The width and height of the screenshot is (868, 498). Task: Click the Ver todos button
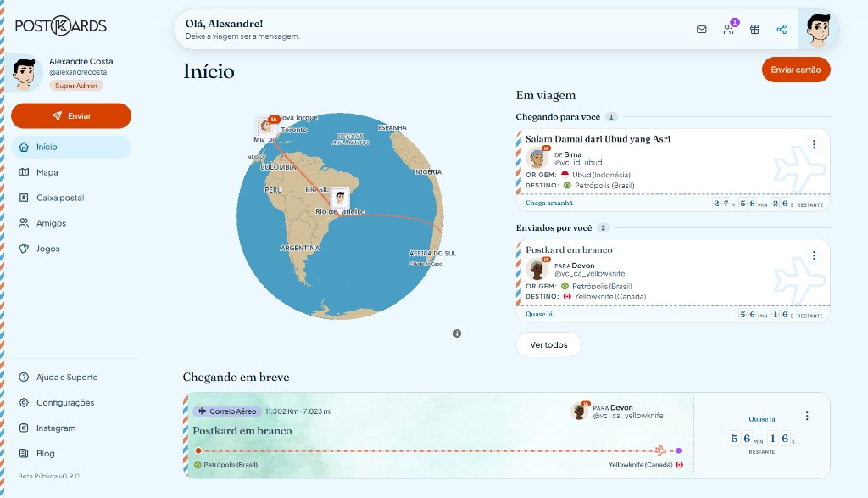click(x=548, y=344)
